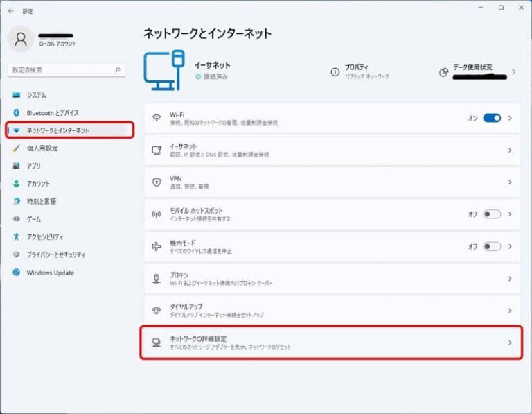532x414 pixels.
Task: Select Bluetooth とデバイス in sidebar
Action: 53,112
